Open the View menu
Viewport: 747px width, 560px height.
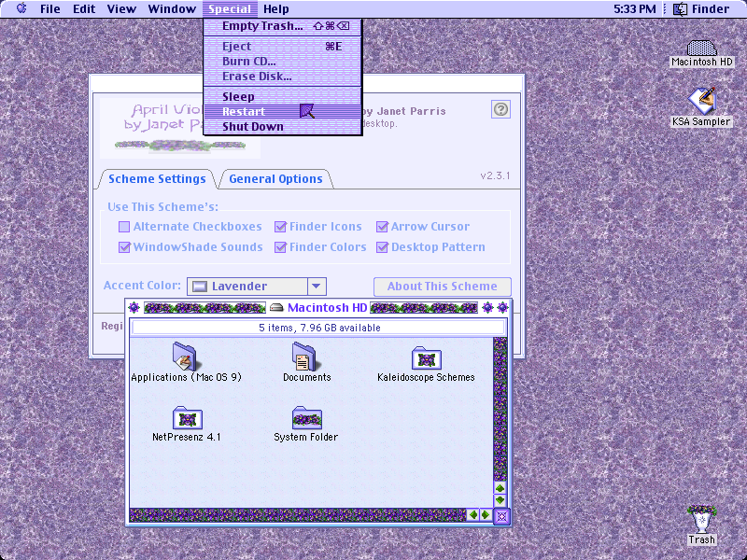coord(121,8)
